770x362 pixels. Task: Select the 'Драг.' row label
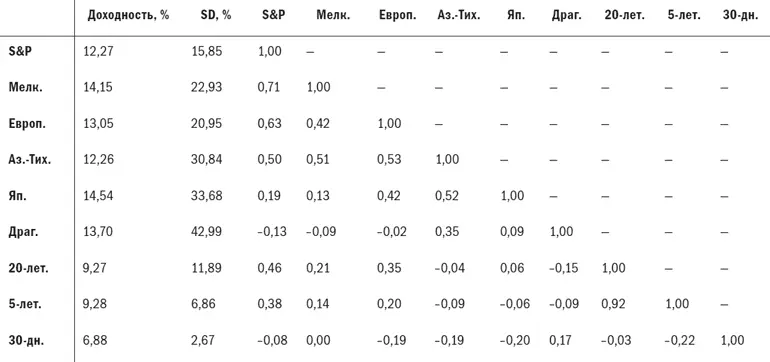[x=24, y=232]
